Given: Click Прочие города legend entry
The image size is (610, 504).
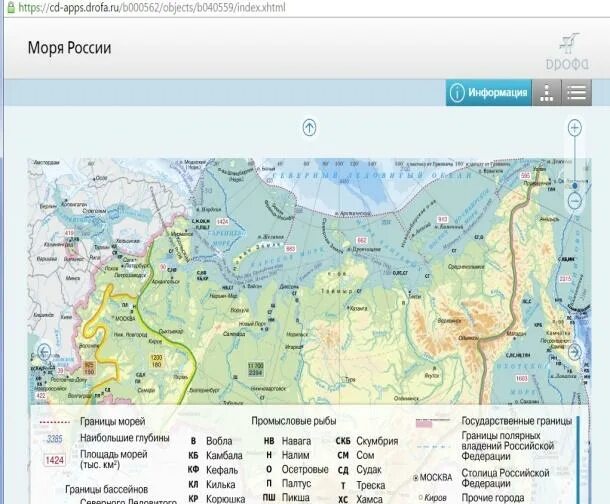Looking at the screenshot, I should point(493,498).
